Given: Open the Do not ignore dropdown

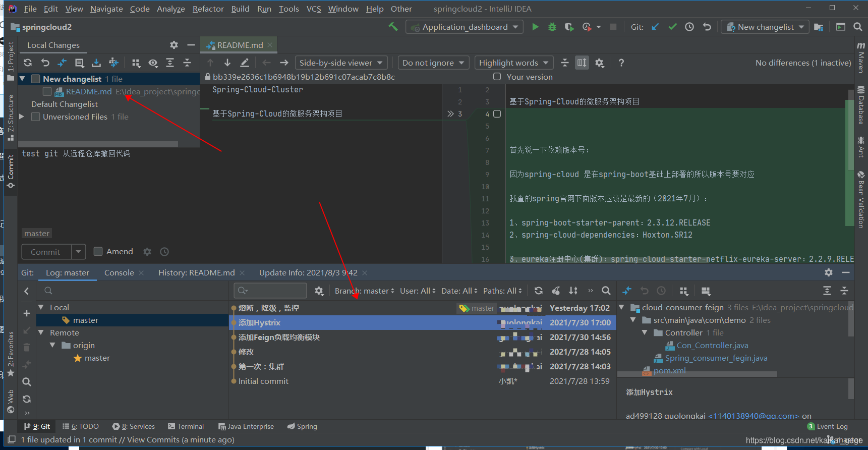Looking at the screenshot, I should coord(433,63).
